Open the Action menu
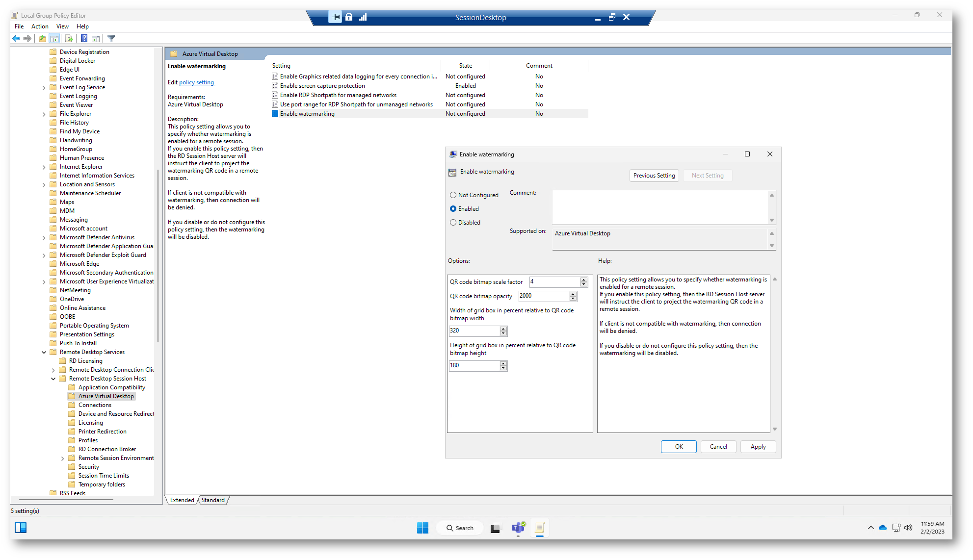973x560 pixels. point(40,26)
